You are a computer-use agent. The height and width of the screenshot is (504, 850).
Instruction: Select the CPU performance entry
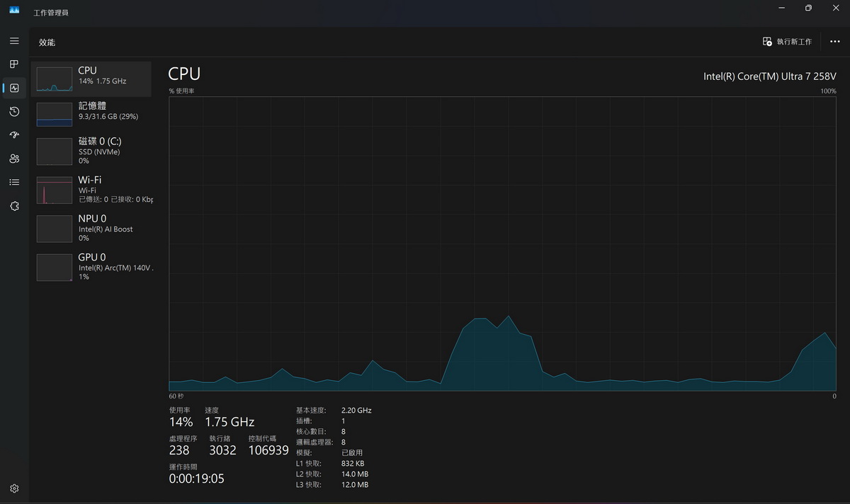(91, 79)
